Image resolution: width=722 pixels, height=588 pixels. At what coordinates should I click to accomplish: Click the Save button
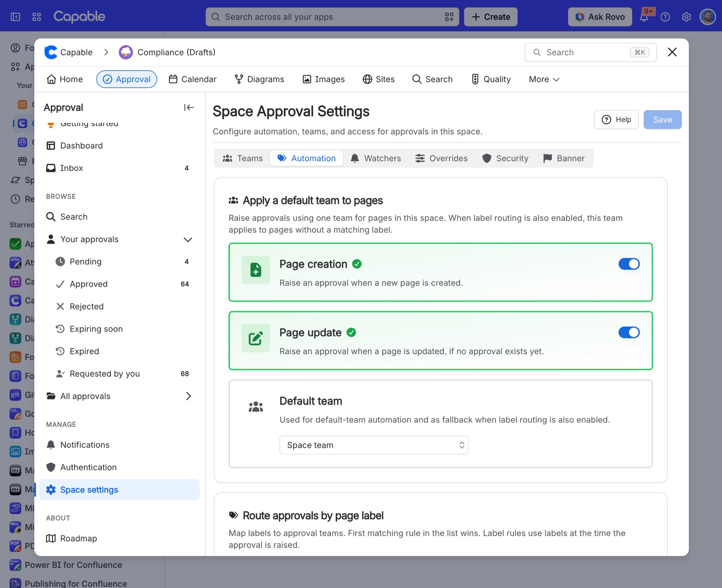[662, 120]
